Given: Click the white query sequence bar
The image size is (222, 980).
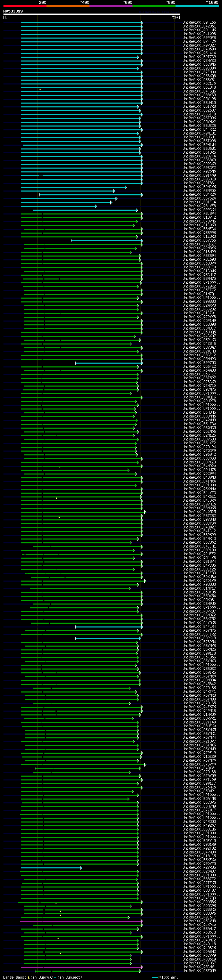Looking at the screenshot, I should 92,14.
